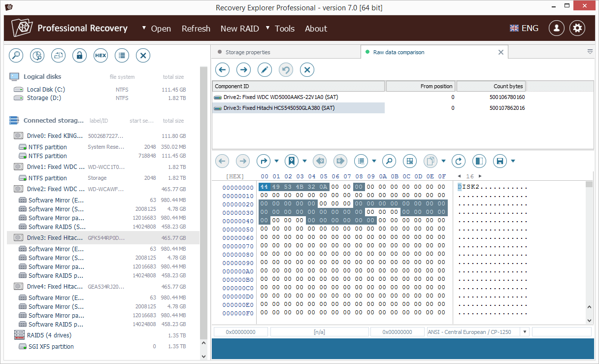
Task: Refresh the hex data view
Action: click(458, 161)
